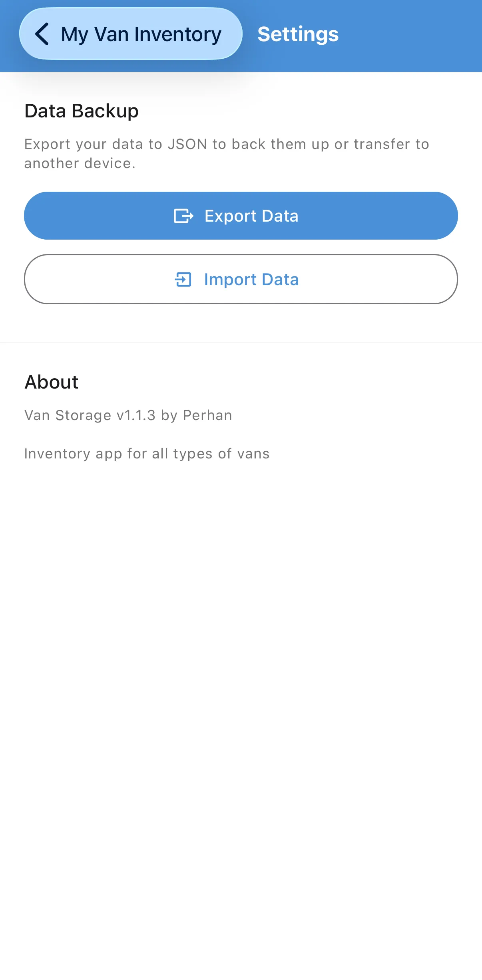482x980 pixels.
Task: Click the import arrow icon
Action: pyautogui.click(x=183, y=280)
